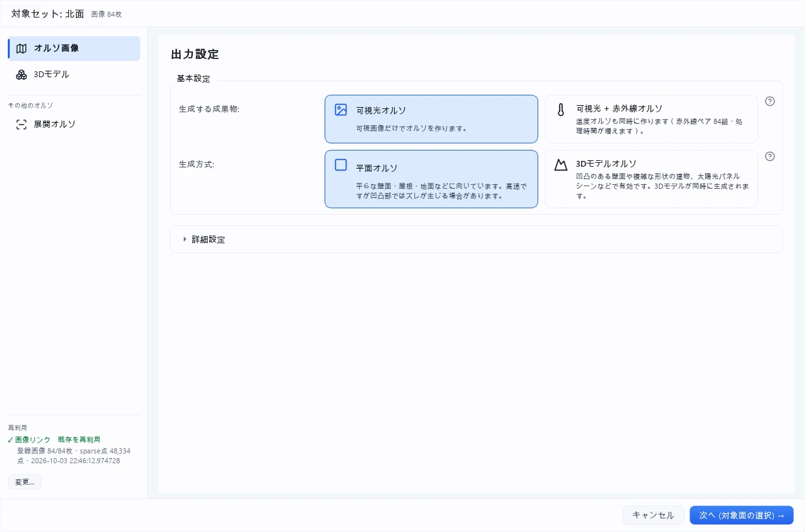Switch to the 3Dモデル sidebar item
The image size is (805, 532).
tap(74, 75)
